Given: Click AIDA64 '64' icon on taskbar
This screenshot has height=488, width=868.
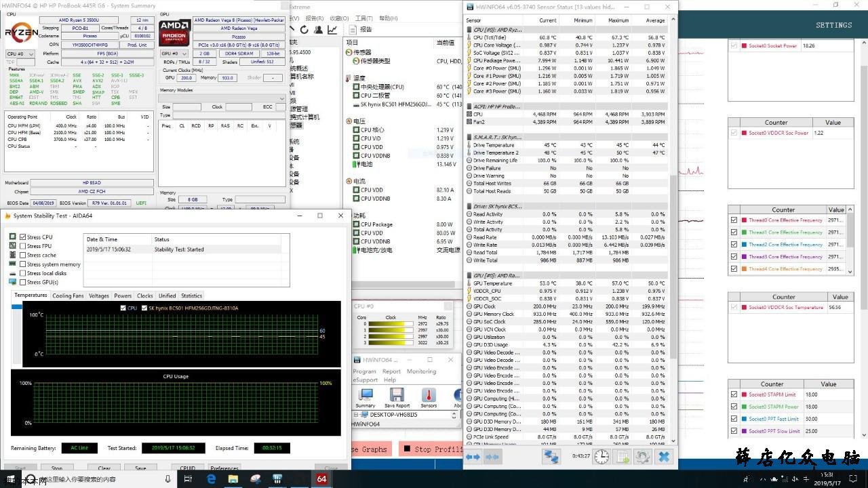Looking at the screenshot, I should click(321, 479).
